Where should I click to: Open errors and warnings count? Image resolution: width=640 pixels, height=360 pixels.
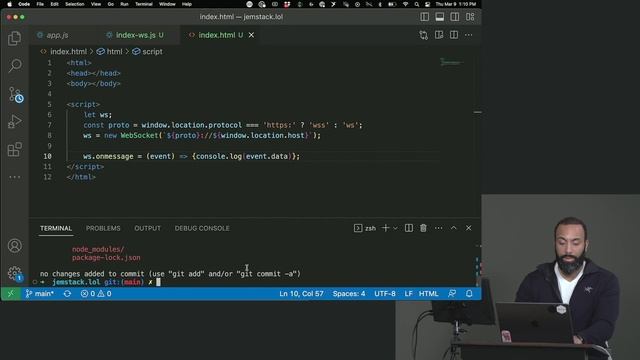(x=96, y=293)
